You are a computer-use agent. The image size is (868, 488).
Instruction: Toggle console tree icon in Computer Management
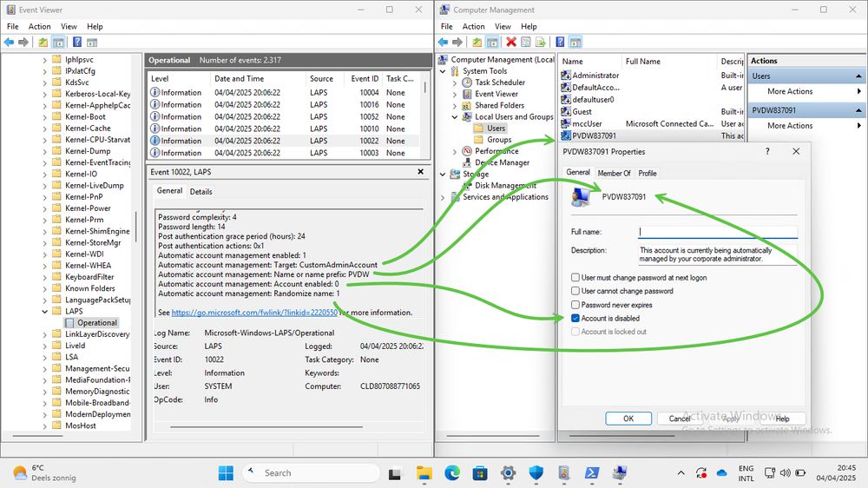pyautogui.click(x=492, y=42)
